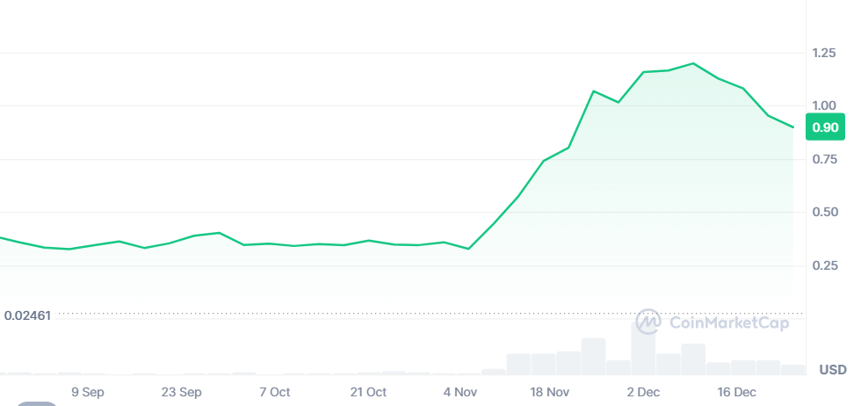Click the 4 Nov date label
This screenshot has height=406, width=868.
(x=460, y=392)
